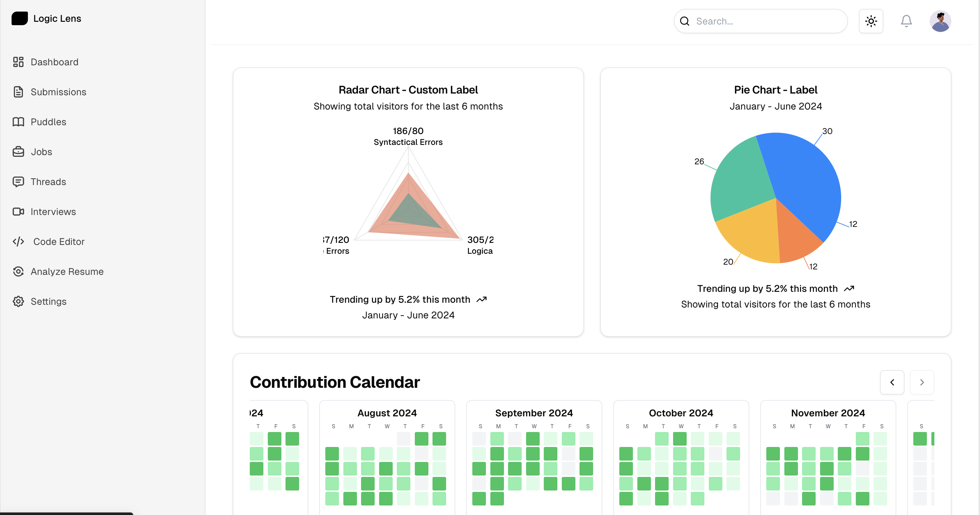
Task: Click the Interviews video camera icon
Action: click(x=18, y=212)
